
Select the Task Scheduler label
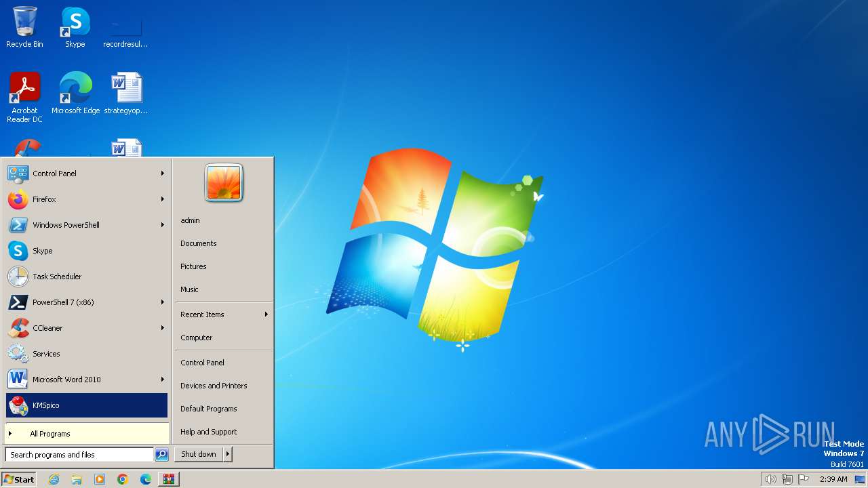point(57,277)
